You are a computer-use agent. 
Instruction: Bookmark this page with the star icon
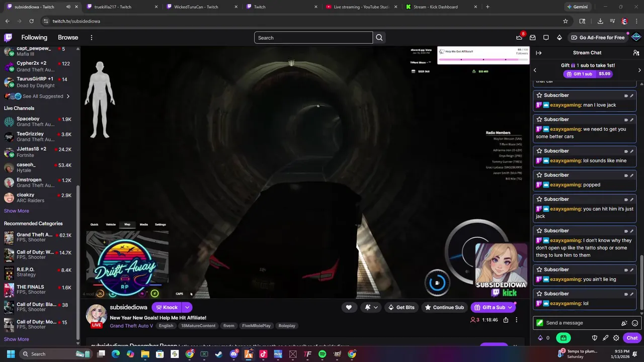coord(566,21)
